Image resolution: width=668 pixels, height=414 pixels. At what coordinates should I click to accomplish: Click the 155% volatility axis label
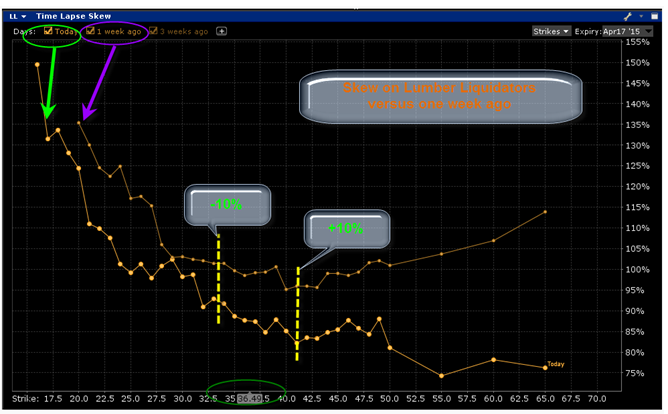pos(637,42)
